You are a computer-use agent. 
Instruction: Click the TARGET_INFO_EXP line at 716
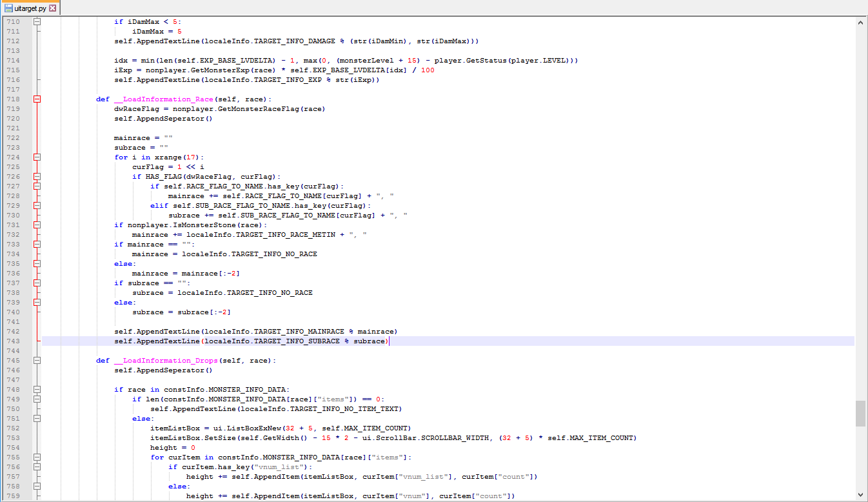(247, 80)
